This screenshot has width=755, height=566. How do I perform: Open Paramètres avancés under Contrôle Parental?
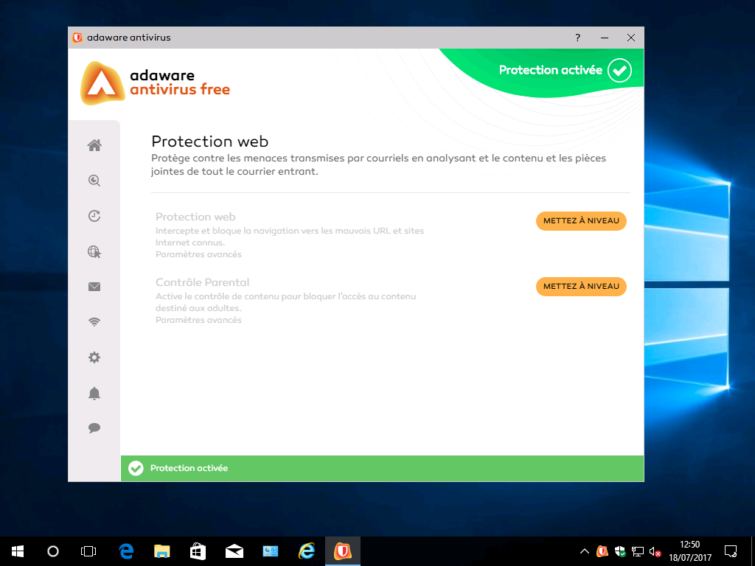198,320
